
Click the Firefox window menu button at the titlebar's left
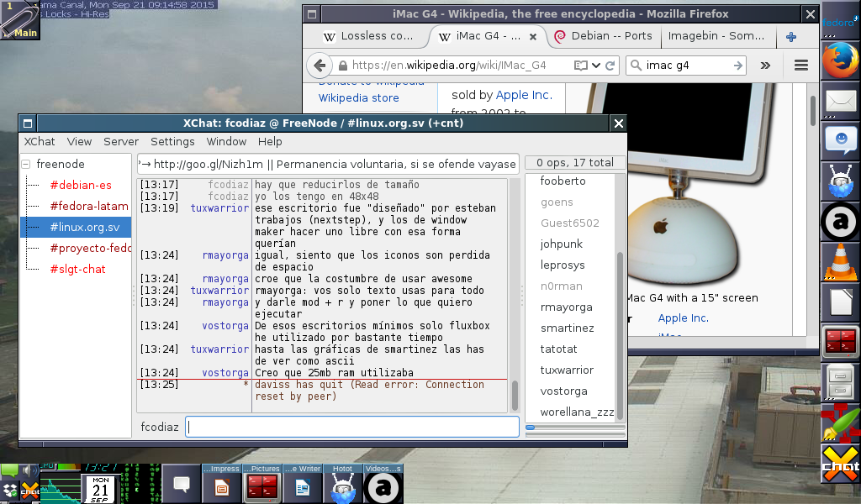(312, 14)
